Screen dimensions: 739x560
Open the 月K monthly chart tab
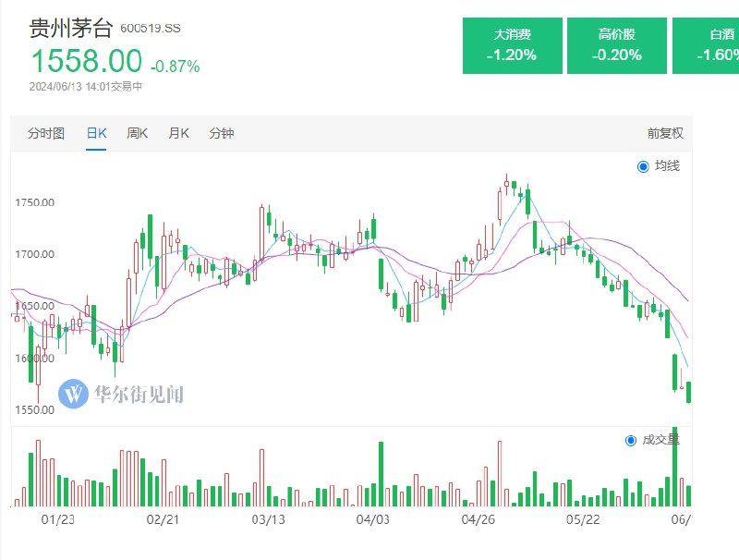(x=178, y=133)
